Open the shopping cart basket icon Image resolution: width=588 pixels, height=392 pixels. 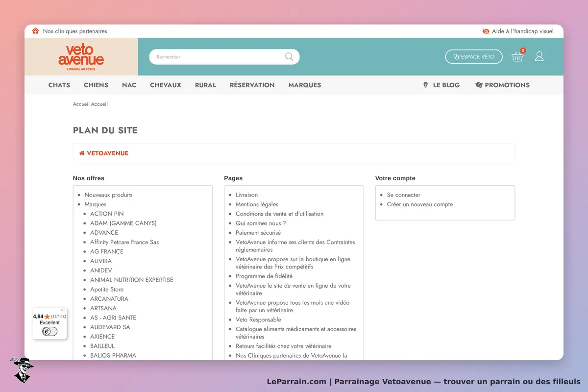[x=517, y=56]
